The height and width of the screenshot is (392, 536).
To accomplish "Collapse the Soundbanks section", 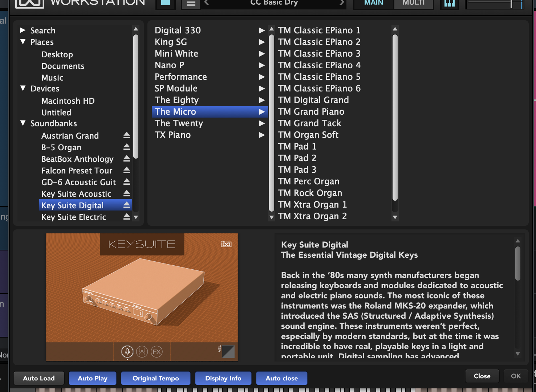I will [x=23, y=123].
